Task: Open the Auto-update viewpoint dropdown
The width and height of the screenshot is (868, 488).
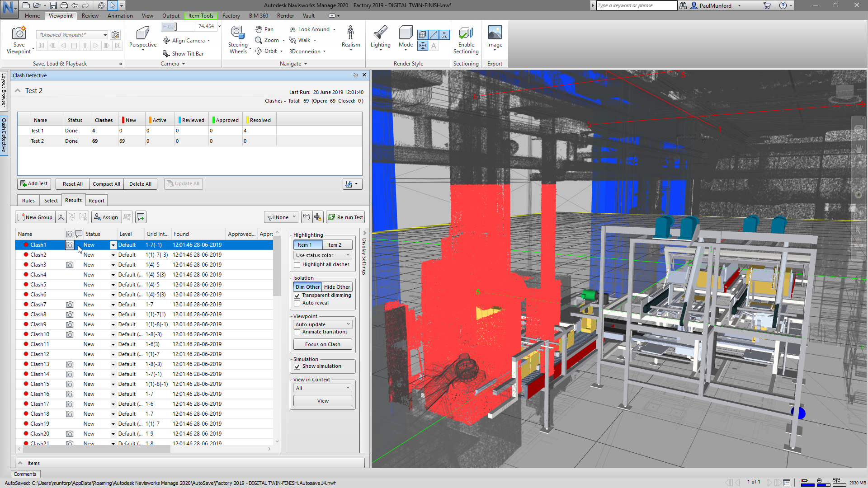Action: click(x=323, y=324)
